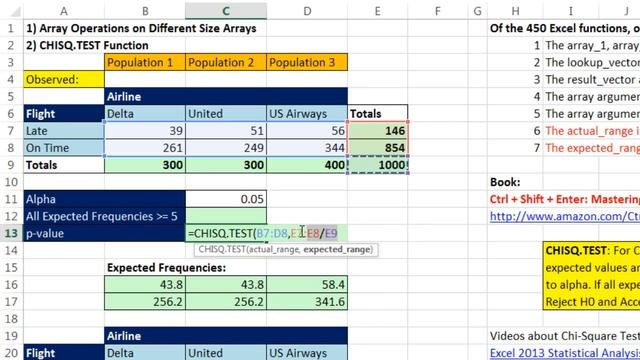Select the p-value label cell
The height and width of the screenshot is (360, 640).
pyautogui.click(x=104, y=233)
